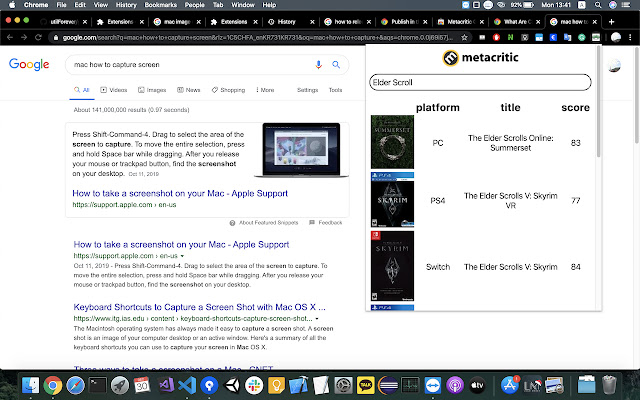The width and height of the screenshot is (640, 400).
Task: Open the Window menu in menu bar
Action: pyautogui.click(x=243, y=5)
